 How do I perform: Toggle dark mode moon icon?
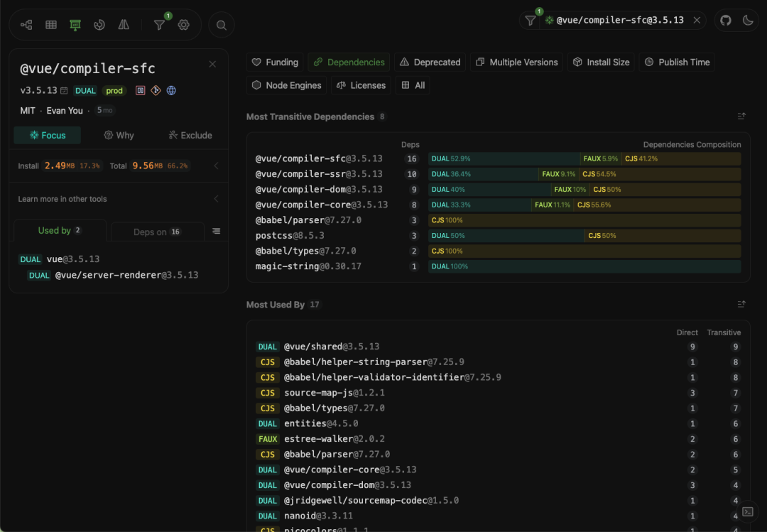click(x=747, y=20)
